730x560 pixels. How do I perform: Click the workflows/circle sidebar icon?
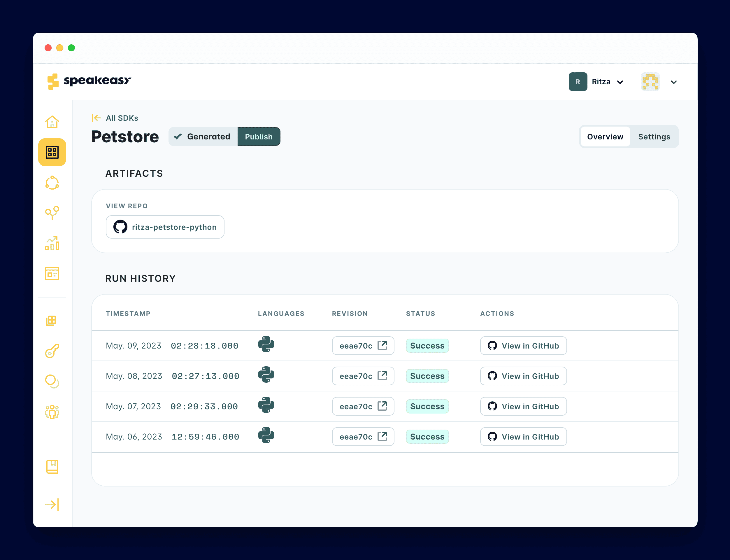(52, 183)
